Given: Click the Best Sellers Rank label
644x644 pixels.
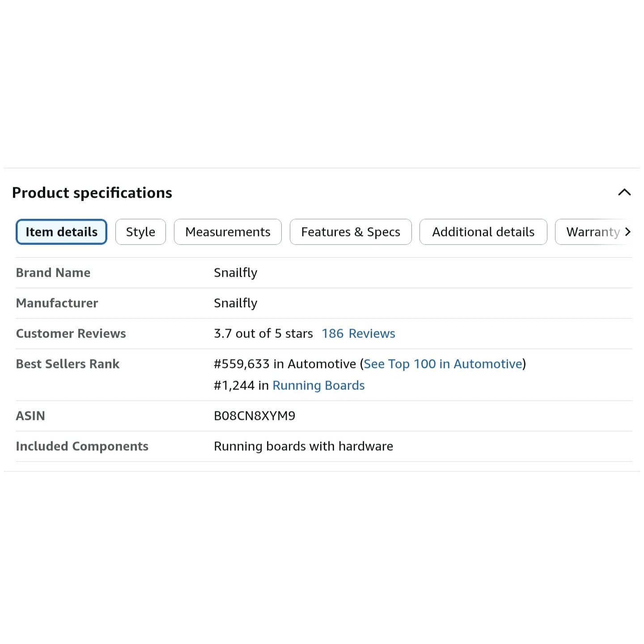Looking at the screenshot, I should tap(68, 364).
